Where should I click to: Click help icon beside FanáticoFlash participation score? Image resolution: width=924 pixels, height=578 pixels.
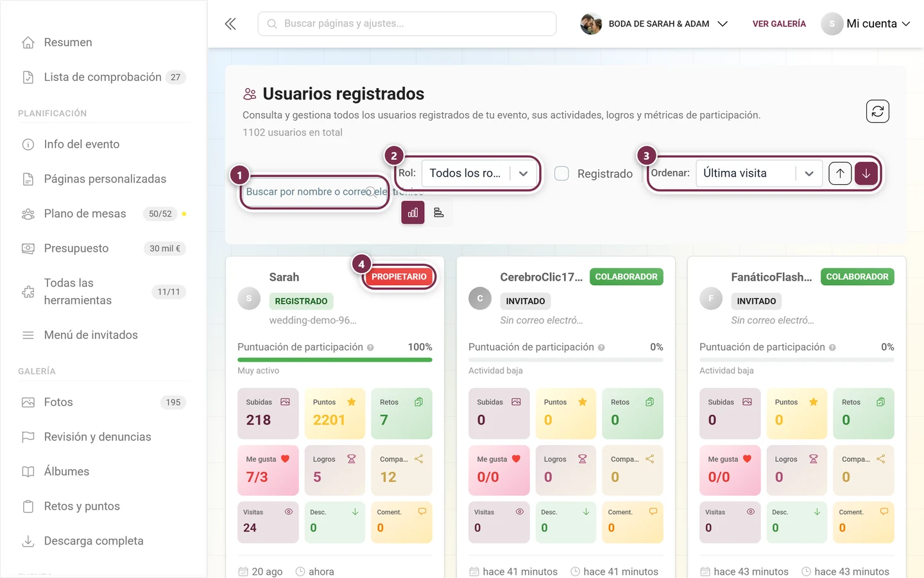coord(832,347)
